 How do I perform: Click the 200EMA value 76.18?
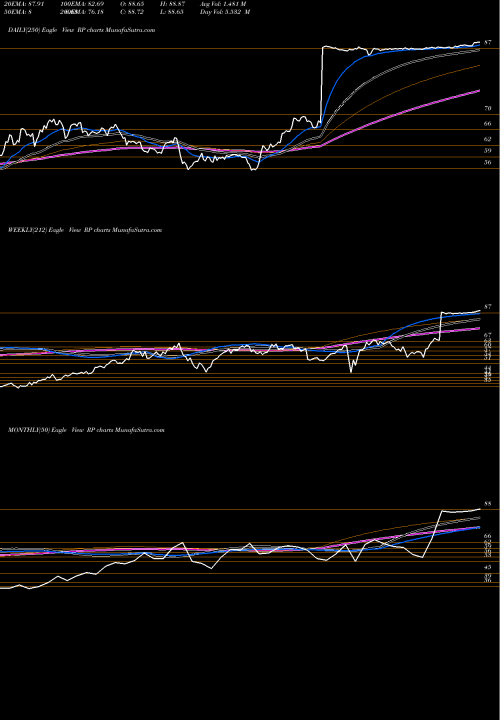click(x=84, y=12)
